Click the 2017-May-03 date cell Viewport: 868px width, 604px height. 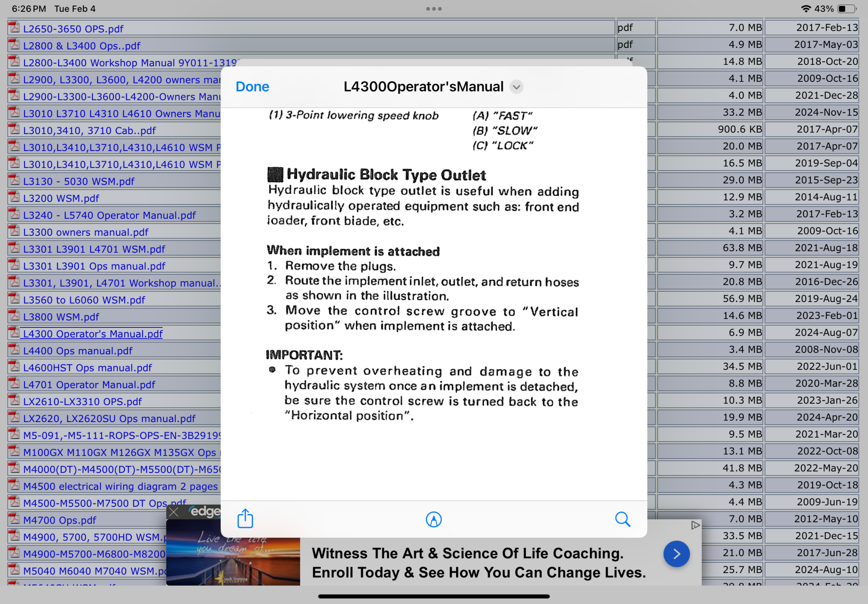(x=812, y=45)
